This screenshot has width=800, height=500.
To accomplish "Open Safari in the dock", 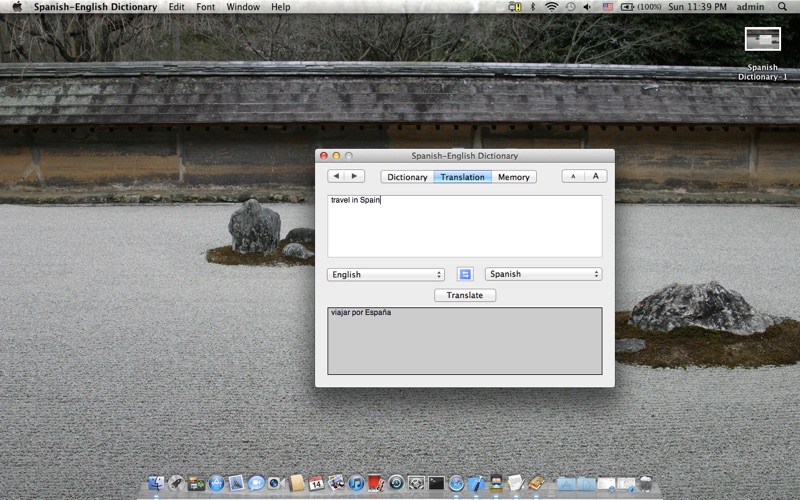I will point(456,483).
